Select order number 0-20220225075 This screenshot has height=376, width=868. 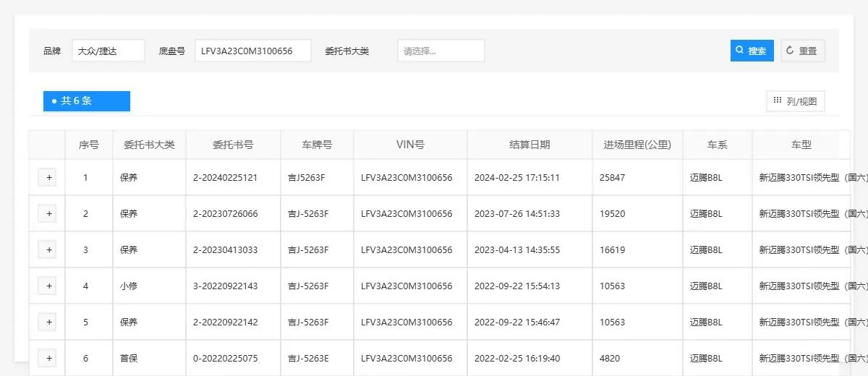click(x=226, y=359)
